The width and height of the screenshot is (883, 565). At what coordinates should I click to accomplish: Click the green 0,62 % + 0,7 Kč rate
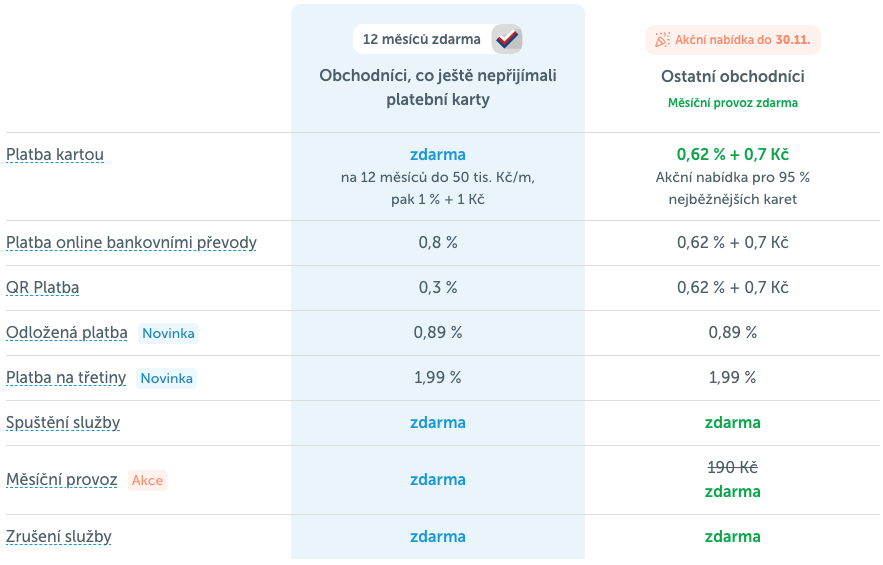pos(733,155)
